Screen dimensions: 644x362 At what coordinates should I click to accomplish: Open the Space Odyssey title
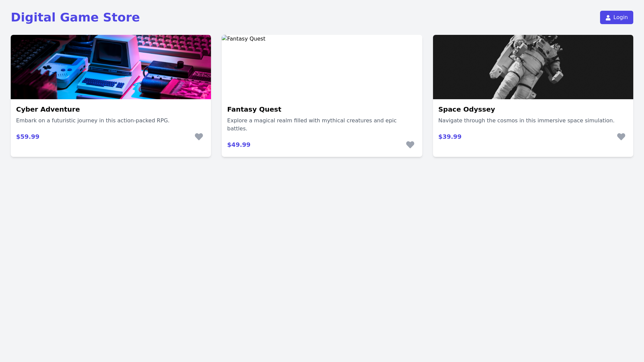tap(467, 109)
